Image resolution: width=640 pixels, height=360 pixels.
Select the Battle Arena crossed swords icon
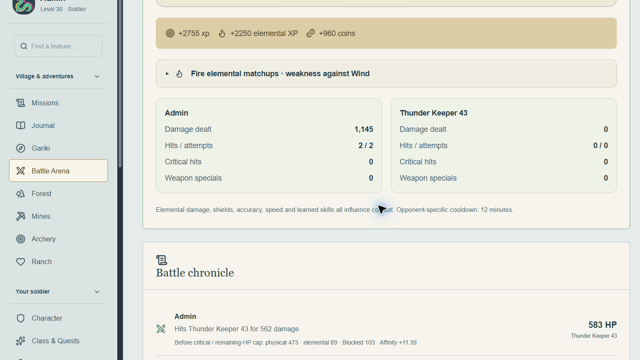20,171
